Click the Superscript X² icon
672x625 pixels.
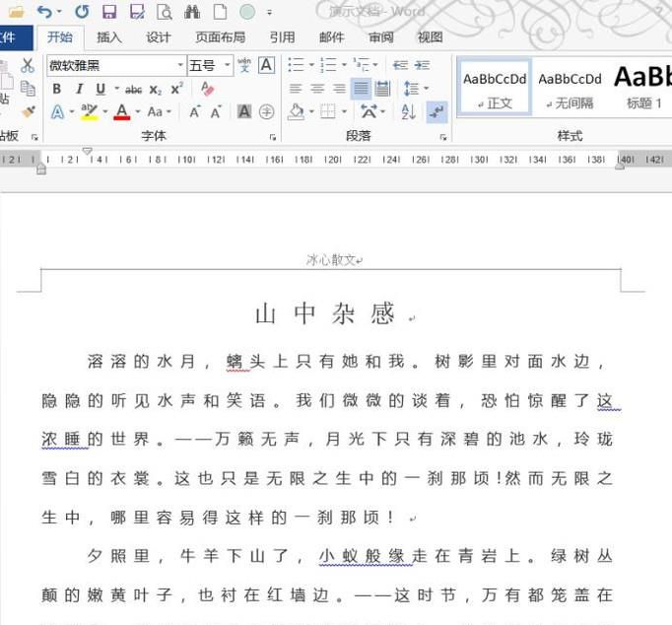[177, 89]
